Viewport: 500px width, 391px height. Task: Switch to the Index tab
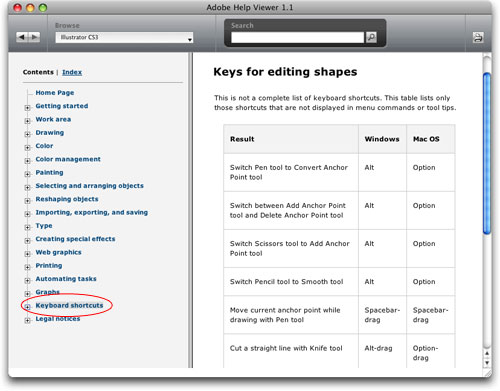[72, 72]
